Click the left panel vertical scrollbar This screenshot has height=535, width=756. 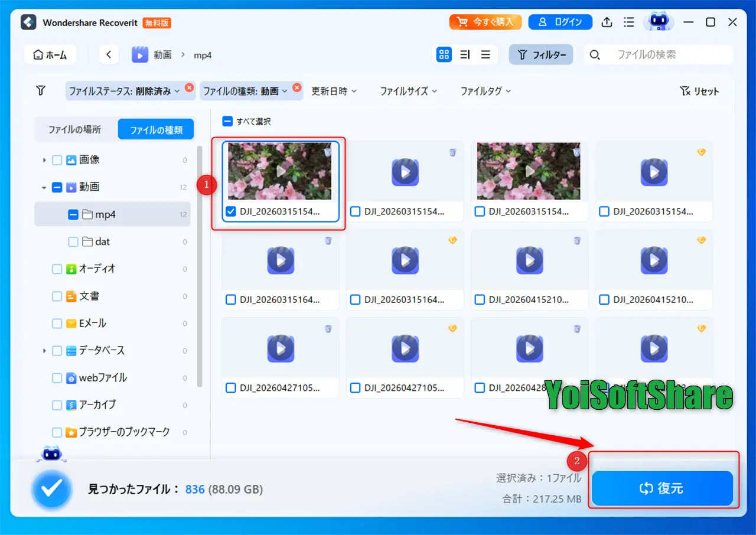click(x=199, y=266)
